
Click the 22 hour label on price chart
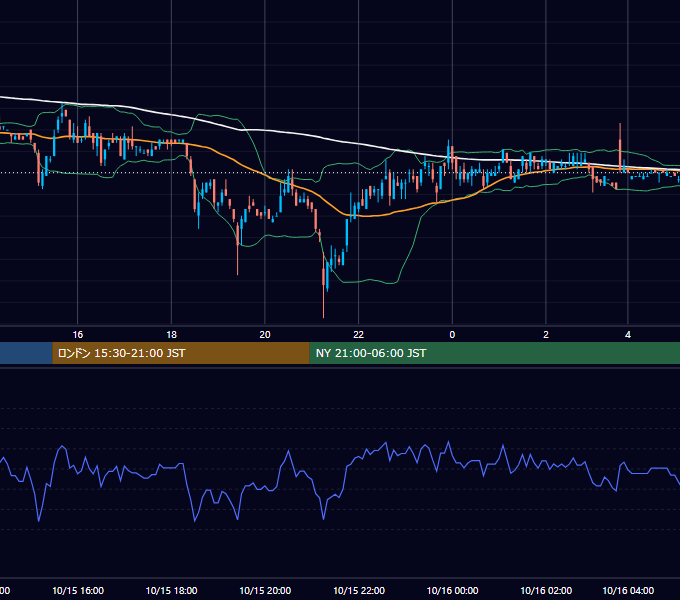click(359, 335)
